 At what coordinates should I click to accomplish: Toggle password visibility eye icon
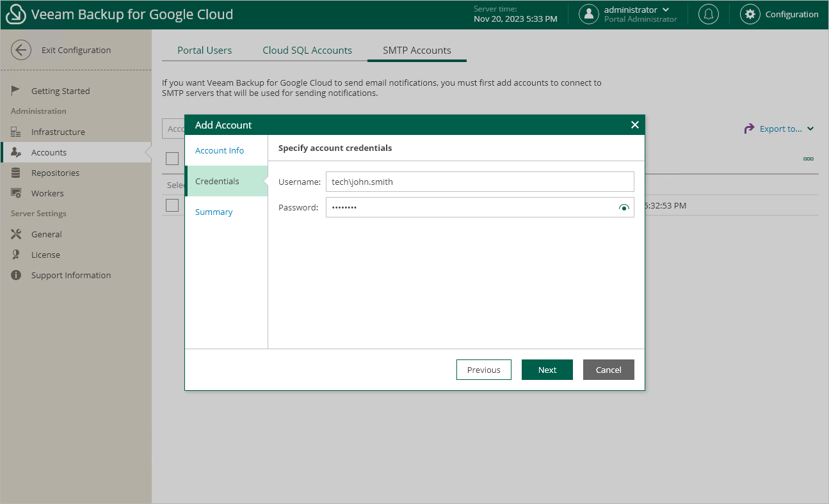point(624,207)
